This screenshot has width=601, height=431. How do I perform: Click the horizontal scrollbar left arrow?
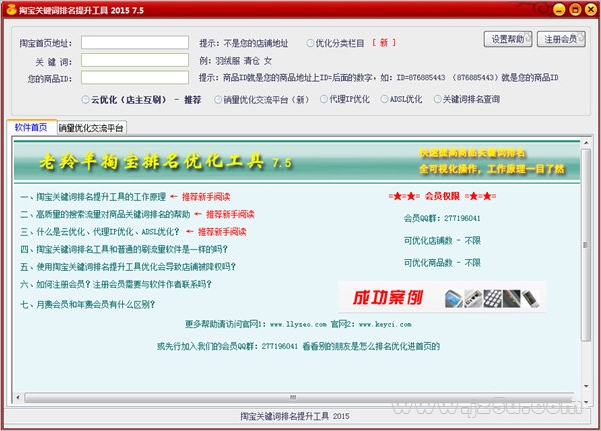18,397
